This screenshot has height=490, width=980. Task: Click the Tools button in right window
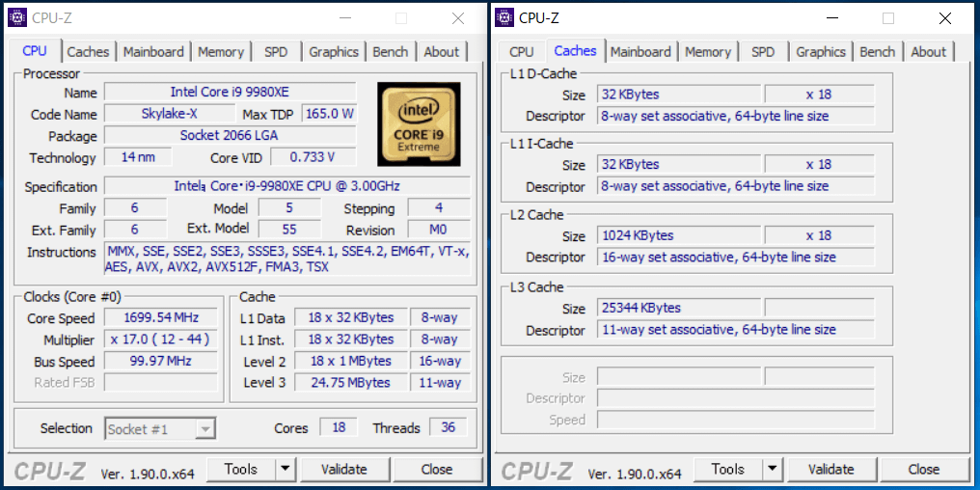(729, 469)
